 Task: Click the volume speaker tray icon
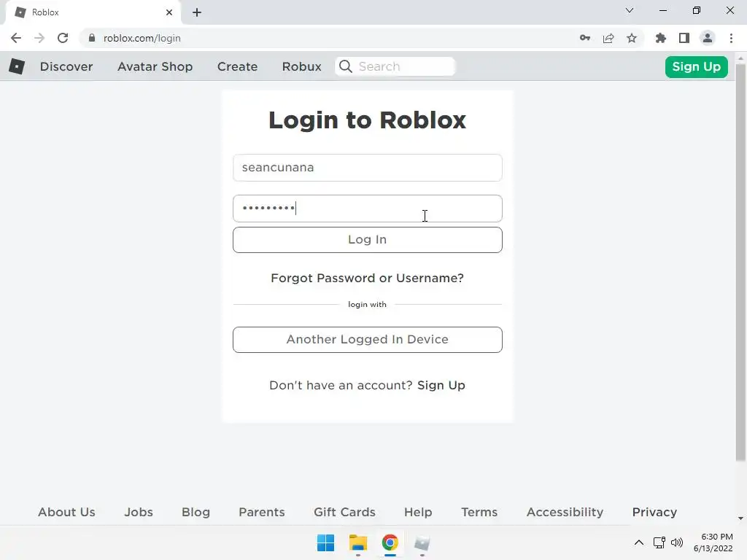pyautogui.click(x=676, y=542)
